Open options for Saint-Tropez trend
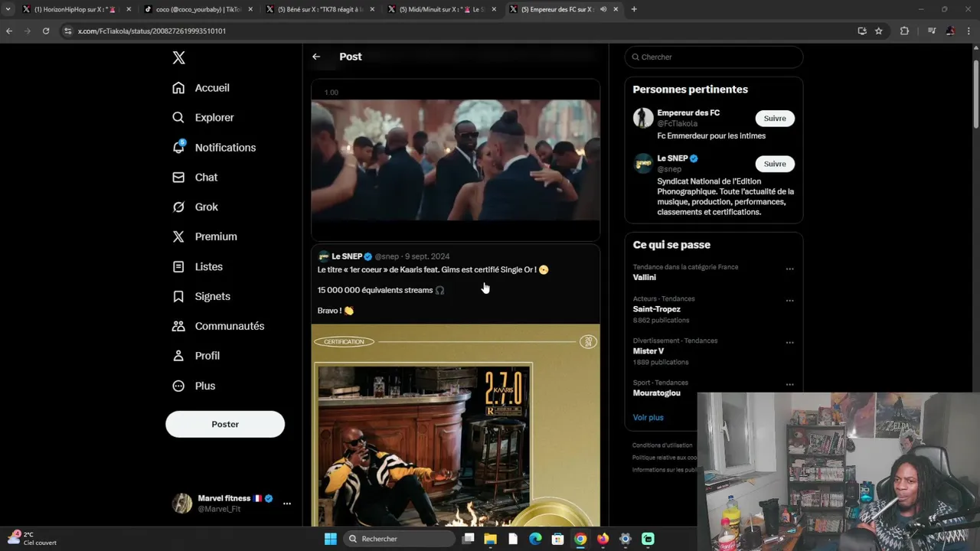The image size is (980, 551). (789, 301)
